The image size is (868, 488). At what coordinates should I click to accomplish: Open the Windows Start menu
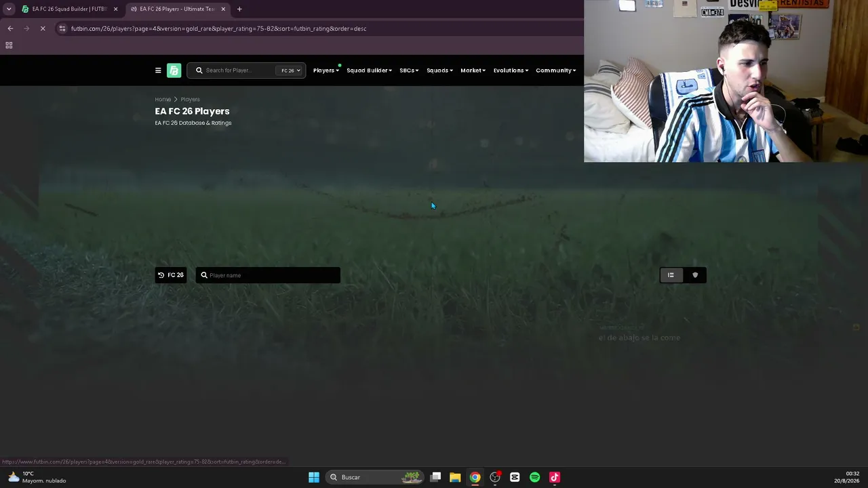pyautogui.click(x=314, y=477)
